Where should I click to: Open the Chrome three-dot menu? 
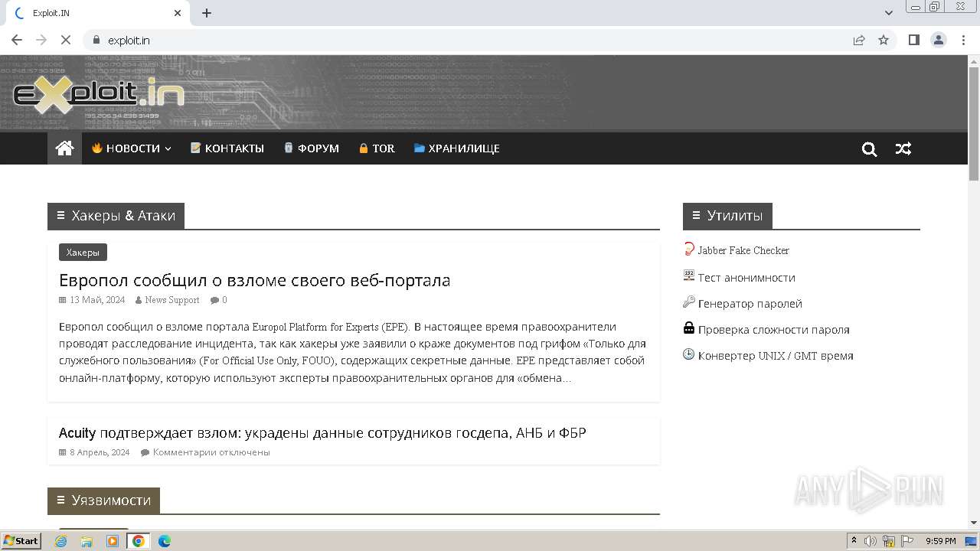coord(964,40)
